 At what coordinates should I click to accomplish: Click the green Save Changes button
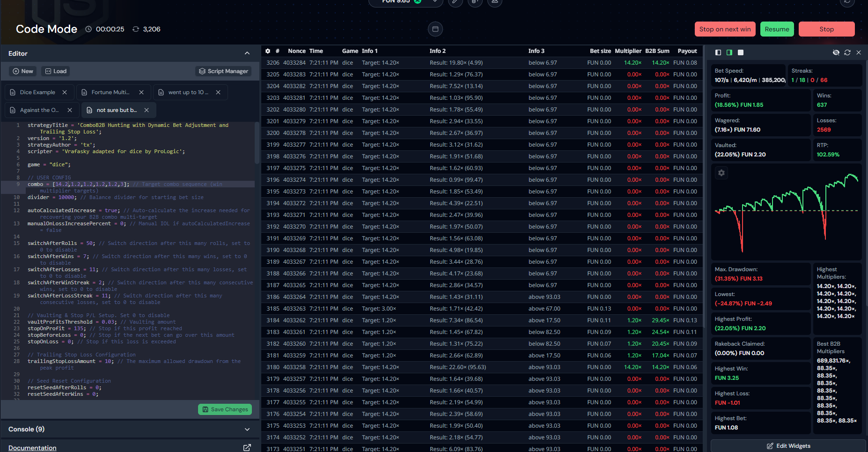point(225,409)
